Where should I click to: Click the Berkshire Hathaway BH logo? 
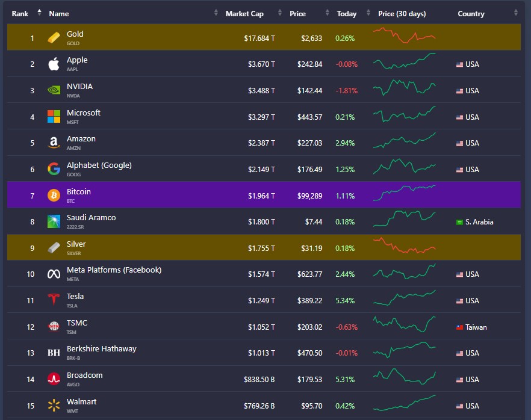point(54,353)
